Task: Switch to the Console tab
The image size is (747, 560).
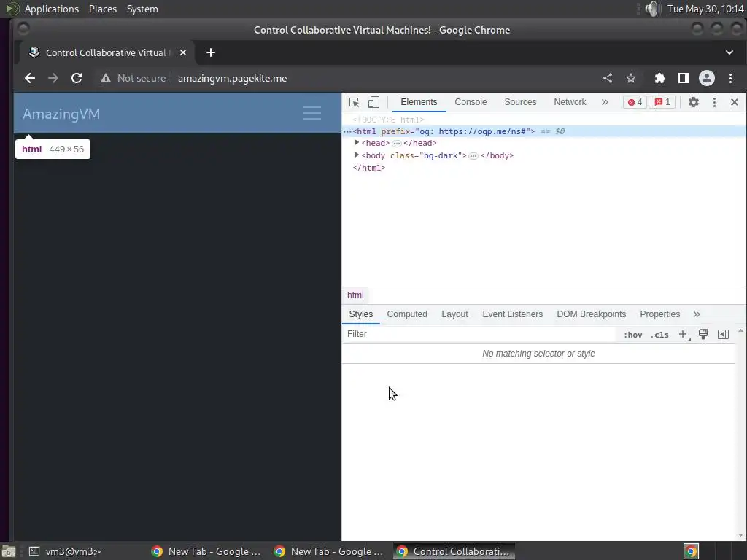Action: point(471,102)
